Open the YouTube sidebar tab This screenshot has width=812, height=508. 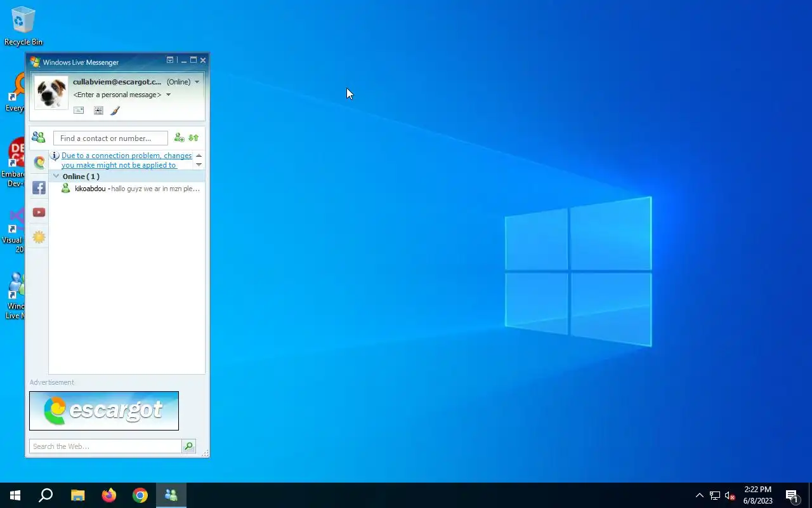39,212
